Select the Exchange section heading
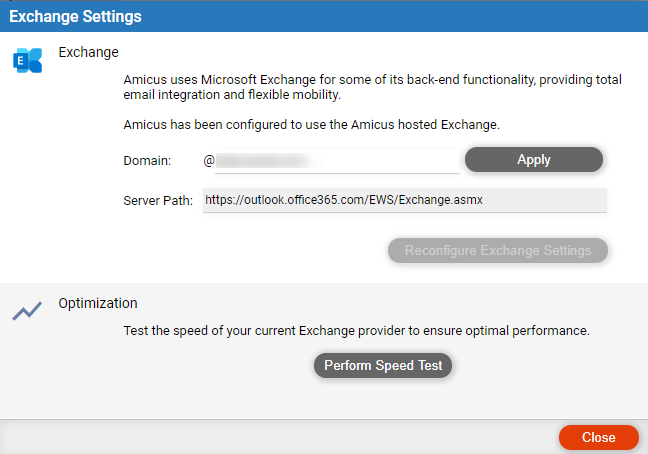The height and width of the screenshot is (454, 648). coord(88,52)
